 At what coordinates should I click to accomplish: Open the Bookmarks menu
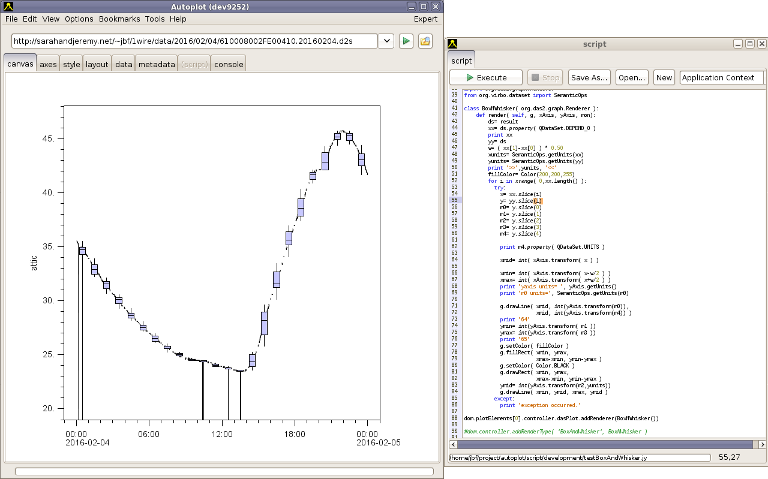[118, 19]
